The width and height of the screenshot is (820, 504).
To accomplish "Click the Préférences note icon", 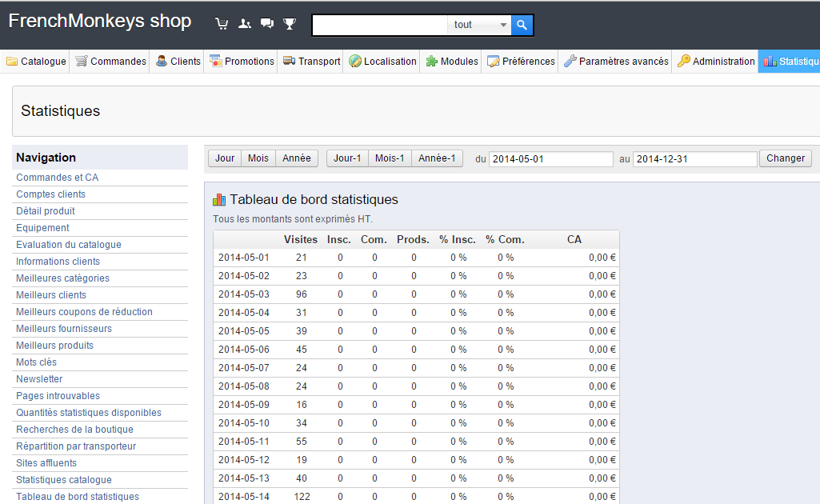I will pyautogui.click(x=493, y=61).
